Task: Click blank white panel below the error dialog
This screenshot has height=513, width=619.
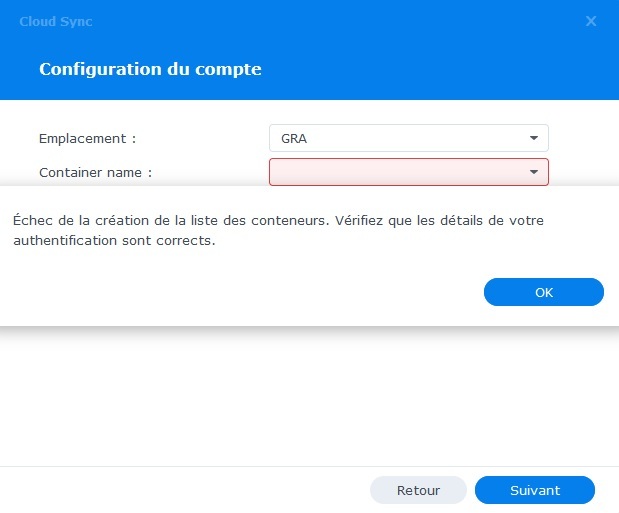Action: coord(300,400)
